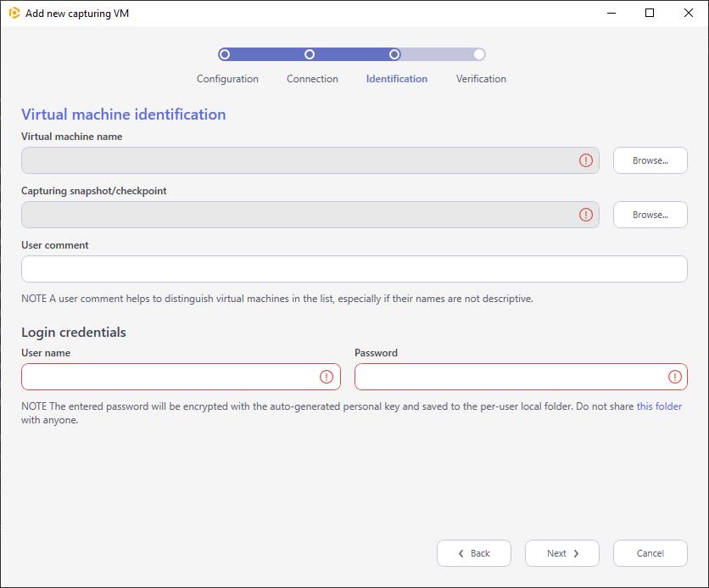This screenshot has width=709, height=588.
Task: Click the error icon in Virtual machine name field
Action: pos(586,160)
